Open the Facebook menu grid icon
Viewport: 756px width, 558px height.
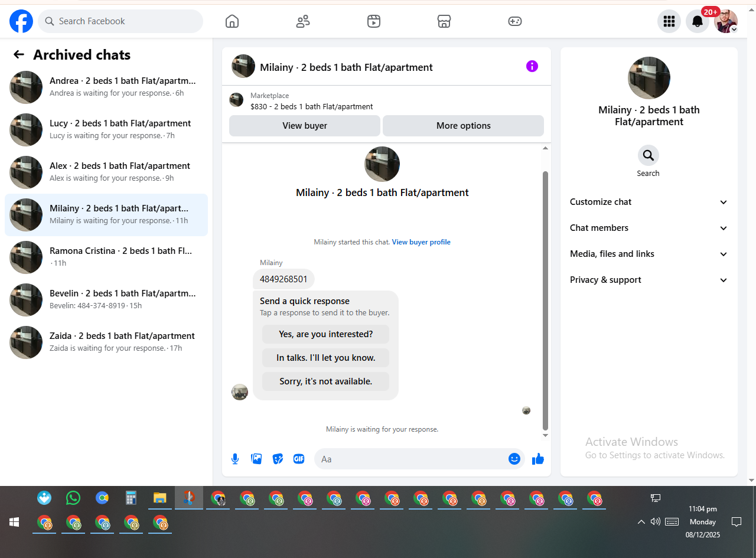tap(669, 21)
